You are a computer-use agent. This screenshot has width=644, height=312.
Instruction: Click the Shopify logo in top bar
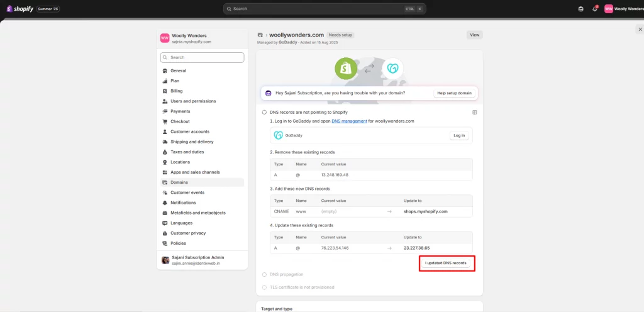coord(19,9)
